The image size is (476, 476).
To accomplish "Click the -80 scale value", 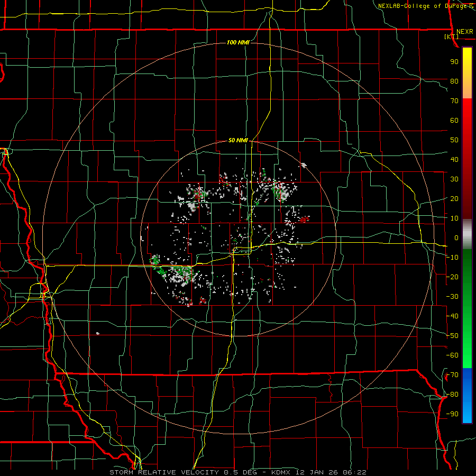I will (452, 395).
